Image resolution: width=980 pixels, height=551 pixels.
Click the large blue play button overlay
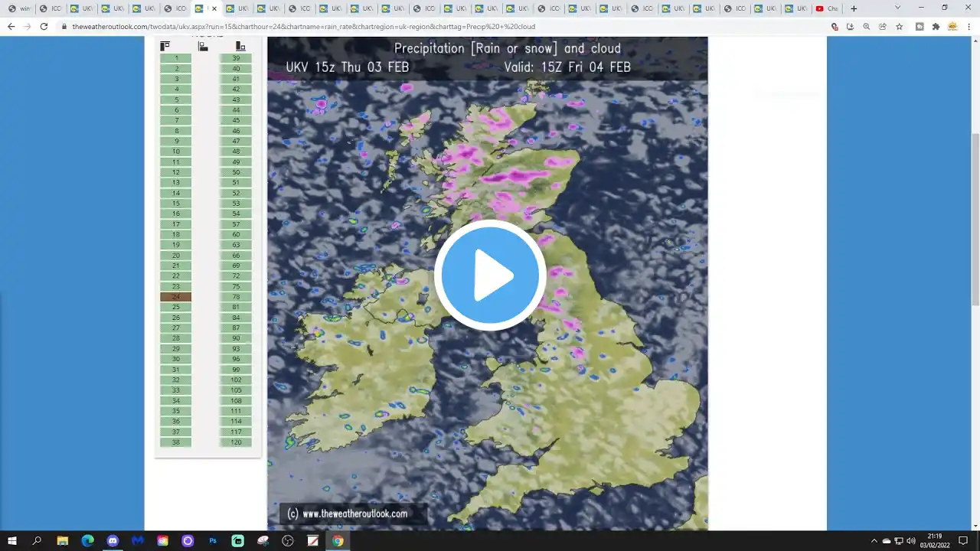click(x=490, y=275)
